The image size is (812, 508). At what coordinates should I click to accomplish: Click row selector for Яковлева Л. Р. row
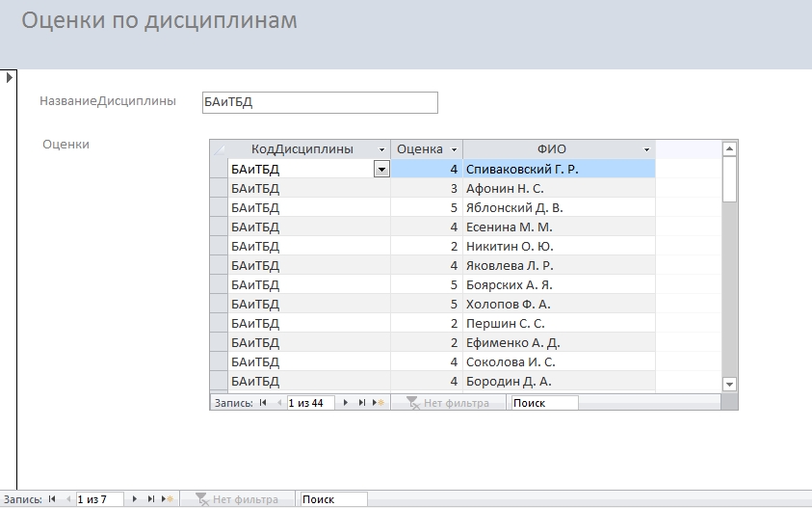click(219, 265)
